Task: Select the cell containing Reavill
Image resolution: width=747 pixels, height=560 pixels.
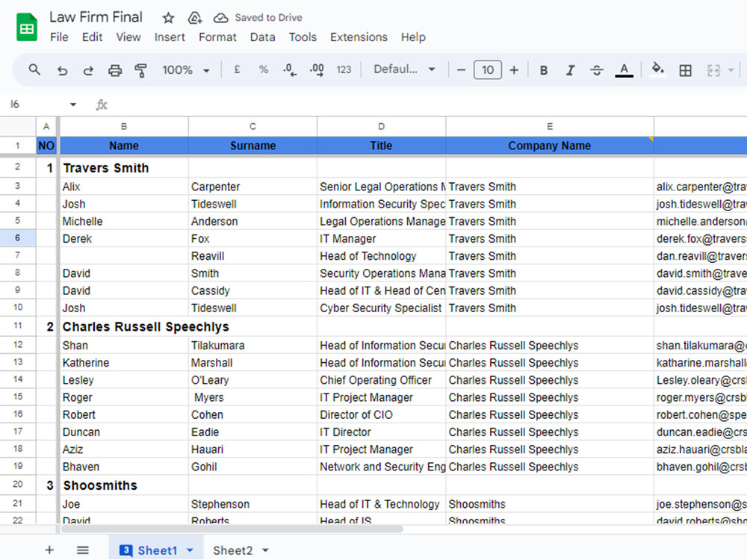Action: (252, 255)
